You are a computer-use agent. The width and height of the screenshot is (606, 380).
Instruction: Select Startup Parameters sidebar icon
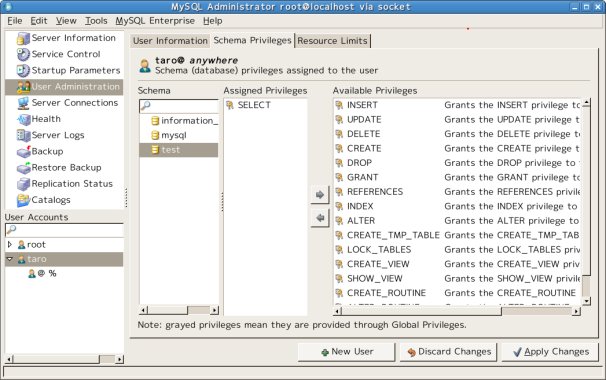(x=23, y=71)
